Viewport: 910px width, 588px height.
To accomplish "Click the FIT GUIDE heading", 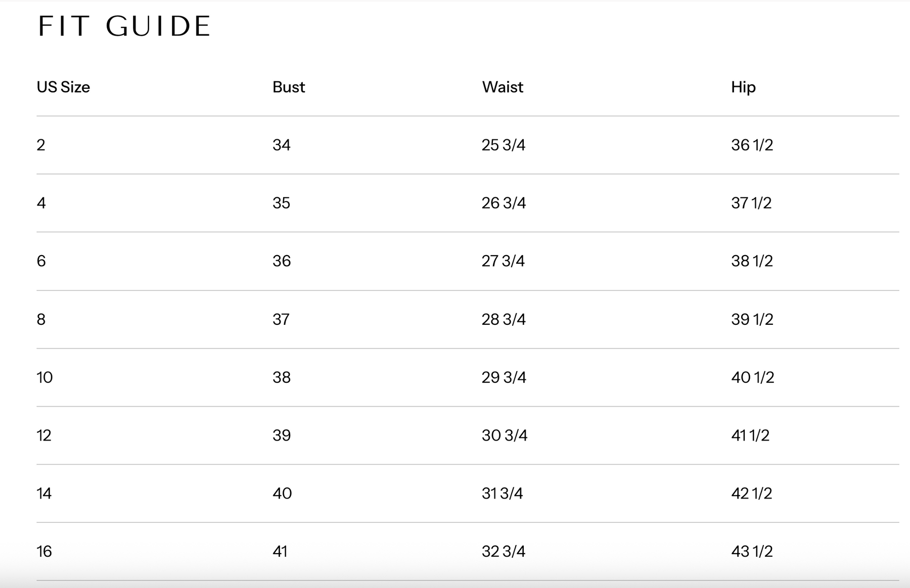I will click(124, 26).
